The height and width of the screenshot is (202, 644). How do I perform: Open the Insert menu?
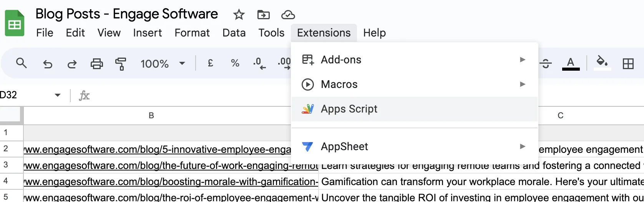148,33
